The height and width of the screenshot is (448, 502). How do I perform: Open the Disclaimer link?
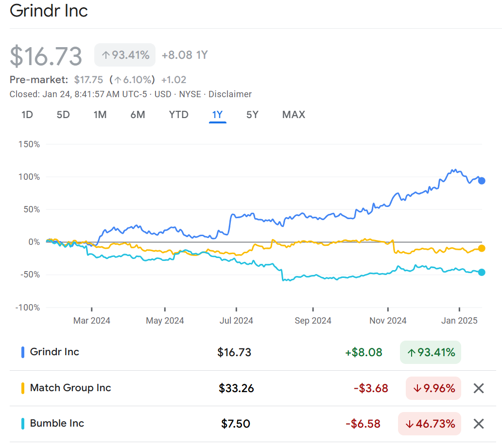tap(230, 94)
